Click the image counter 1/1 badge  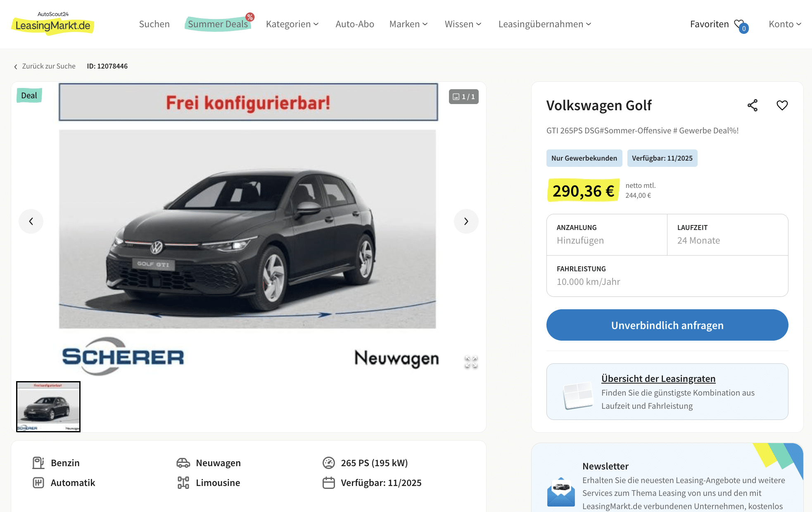464,97
